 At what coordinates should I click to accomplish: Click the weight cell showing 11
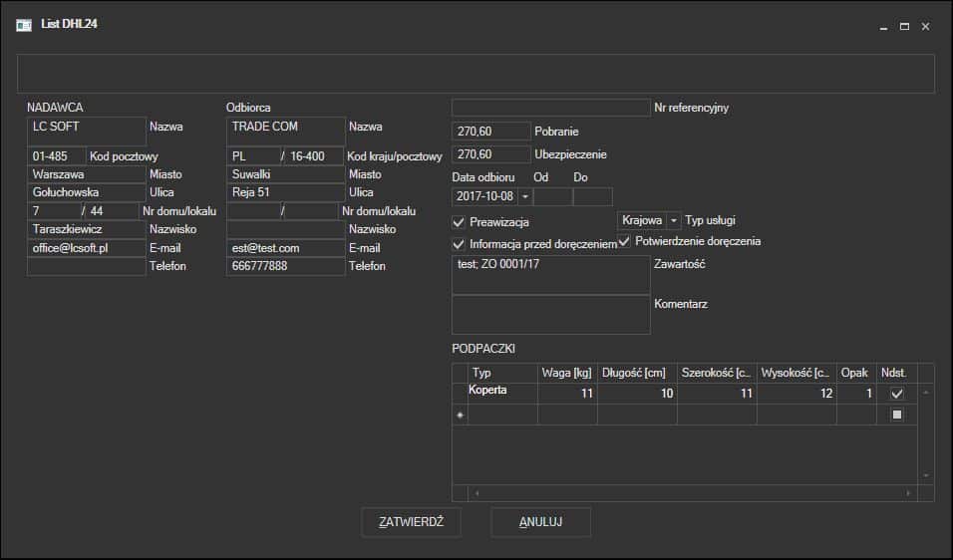click(567, 393)
